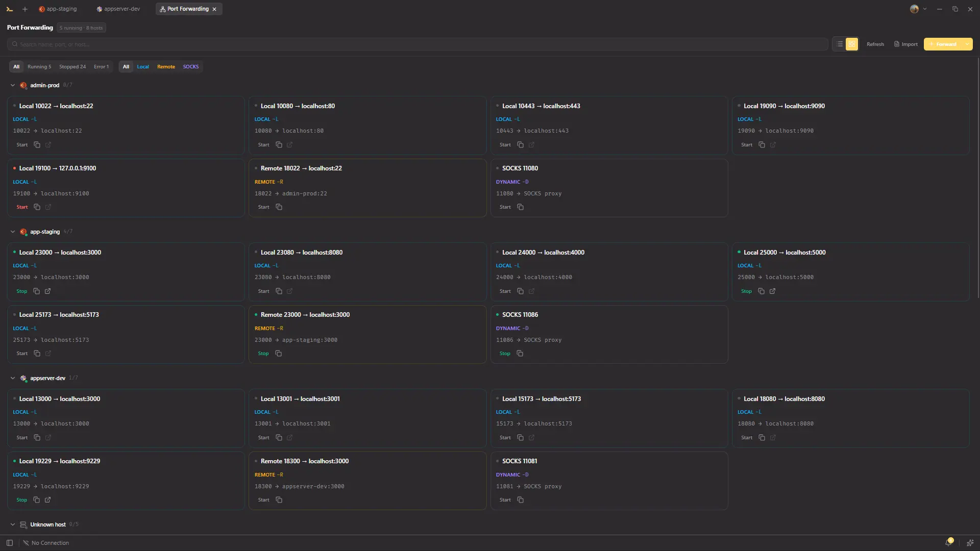Show only Local forwards

coord(143,67)
